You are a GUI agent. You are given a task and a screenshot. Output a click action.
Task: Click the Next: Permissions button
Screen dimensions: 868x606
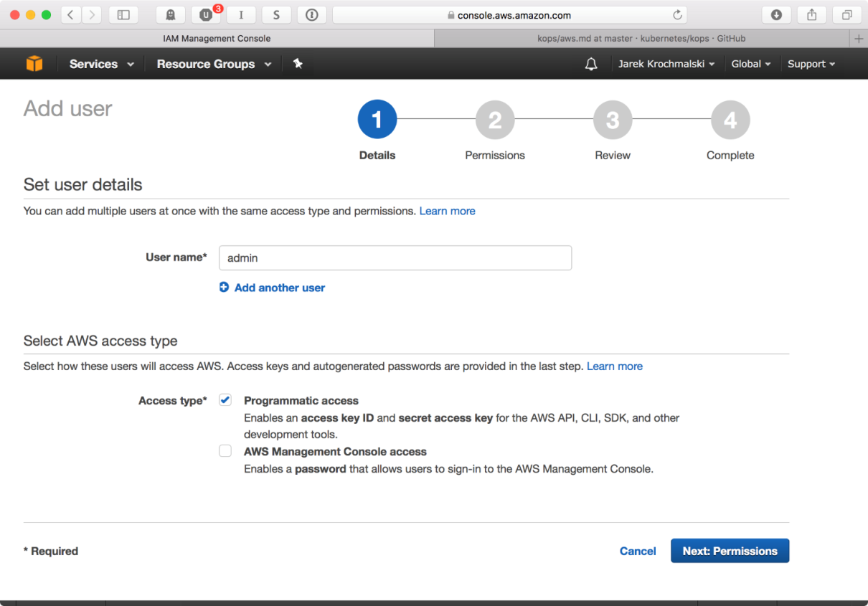point(730,551)
